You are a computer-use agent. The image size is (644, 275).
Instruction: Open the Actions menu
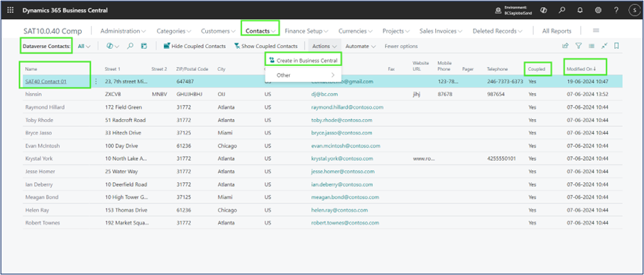[x=325, y=46]
